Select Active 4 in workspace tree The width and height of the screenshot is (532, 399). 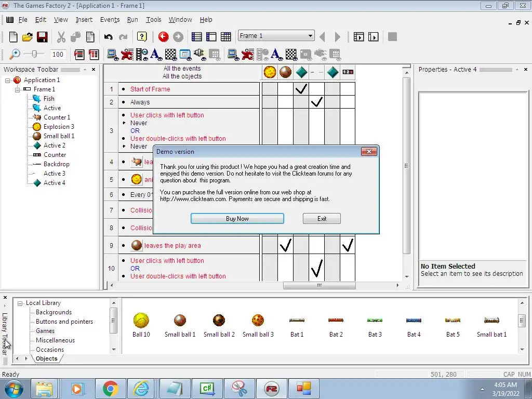[x=54, y=183]
